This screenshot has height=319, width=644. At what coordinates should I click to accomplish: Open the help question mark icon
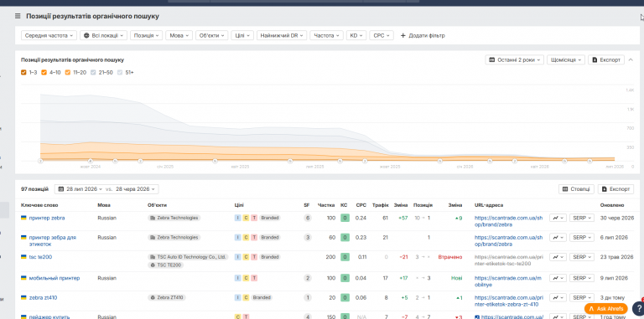[639, 309]
